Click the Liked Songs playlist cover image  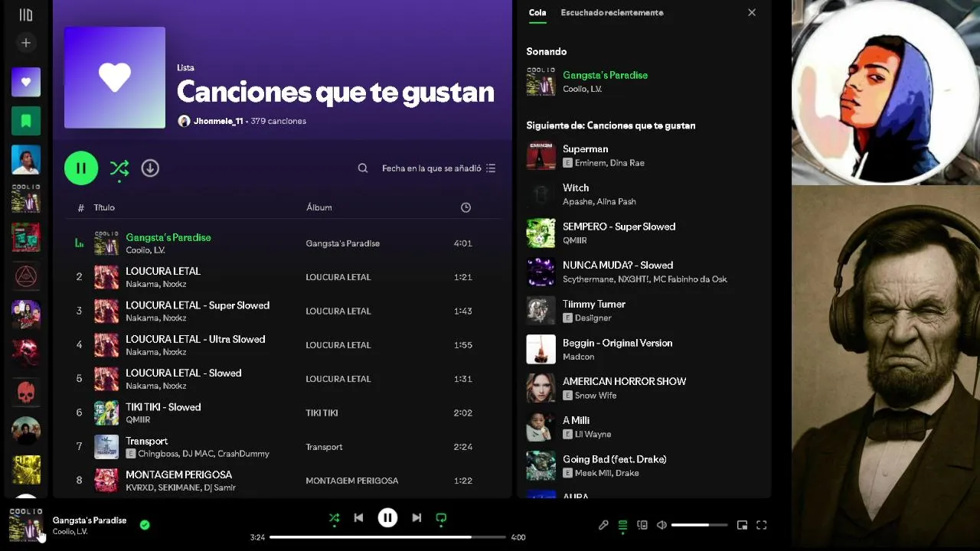[x=115, y=77]
